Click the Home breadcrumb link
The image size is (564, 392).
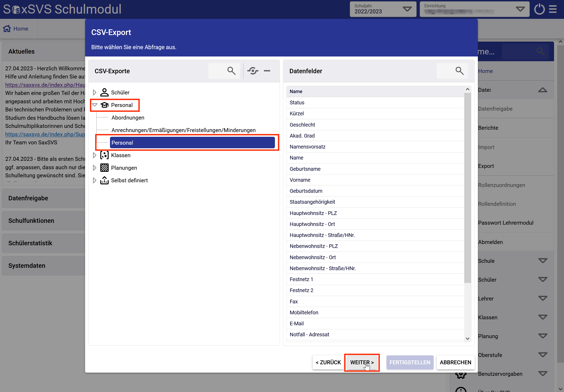21,29
